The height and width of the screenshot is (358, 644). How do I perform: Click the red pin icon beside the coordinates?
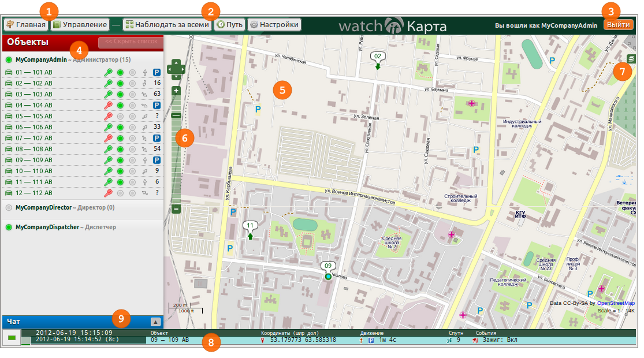(x=263, y=340)
